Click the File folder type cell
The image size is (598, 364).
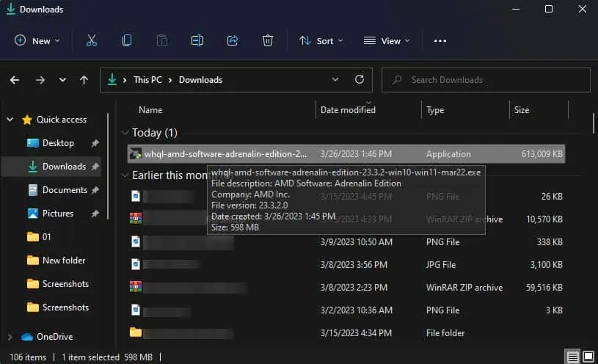pyautogui.click(x=445, y=333)
